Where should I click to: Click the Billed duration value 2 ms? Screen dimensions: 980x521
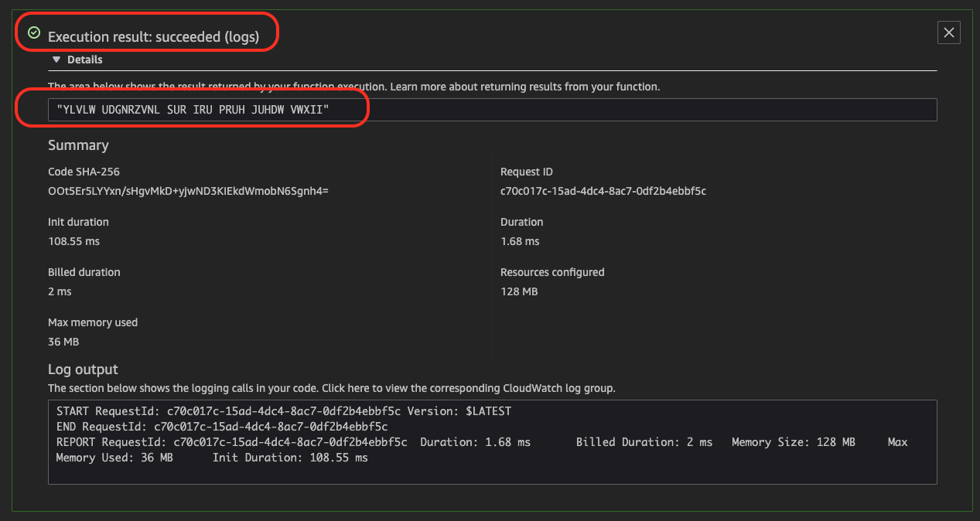click(x=60, y=291)
